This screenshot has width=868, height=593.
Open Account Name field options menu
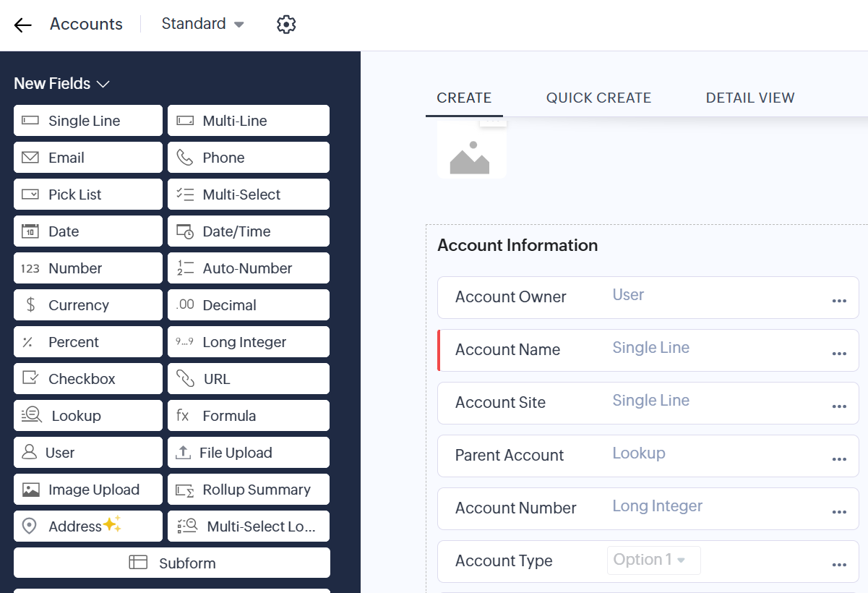pos(839,354)
